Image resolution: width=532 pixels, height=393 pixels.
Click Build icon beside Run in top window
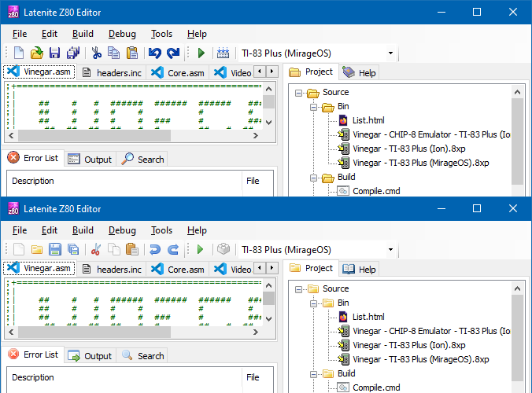pos(223,53)
